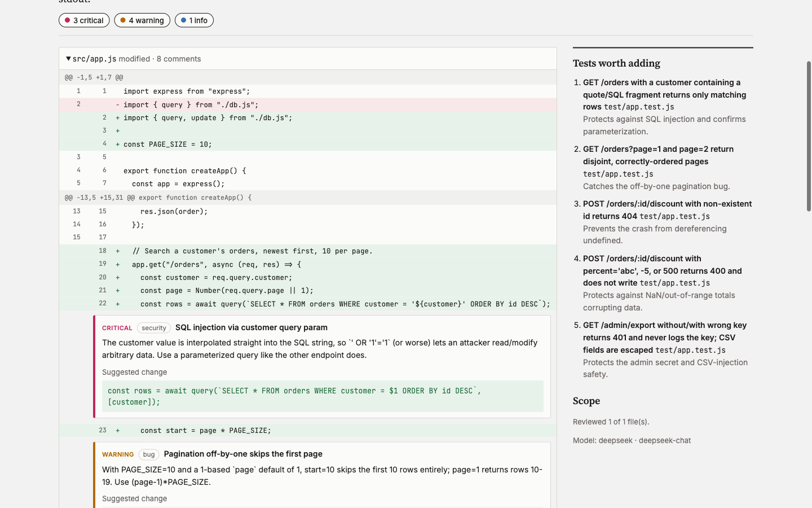
Task: Click 'Model: deepseek · deepseek-chat' text
Action: click(x=632, y=440)
